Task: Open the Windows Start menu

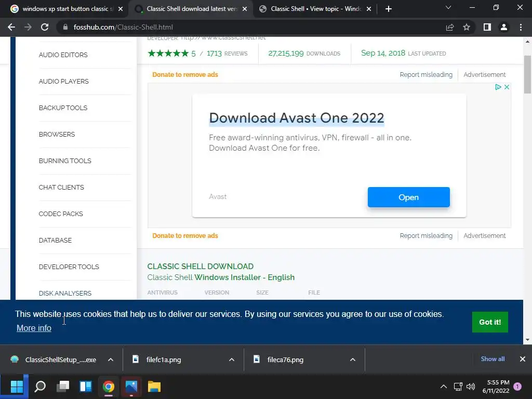Action: (16, 386)
